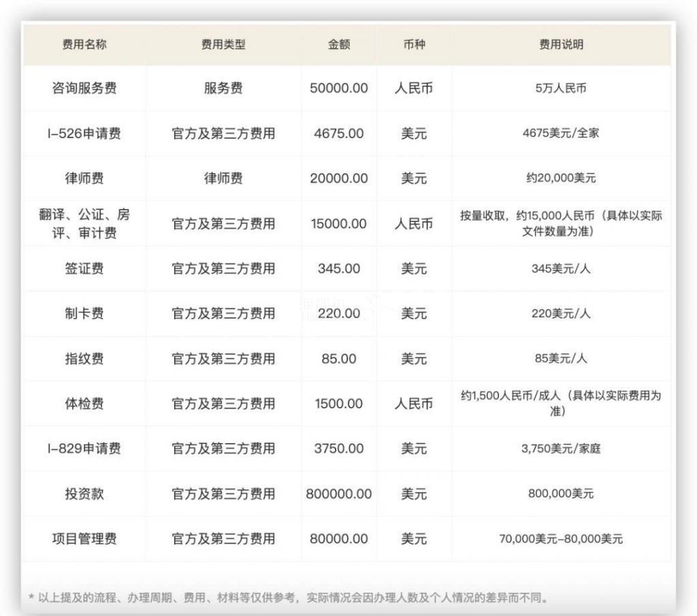Click the 费用名称 column header
This screenshot has height=616, width=697.
click(x=83, y=45)
